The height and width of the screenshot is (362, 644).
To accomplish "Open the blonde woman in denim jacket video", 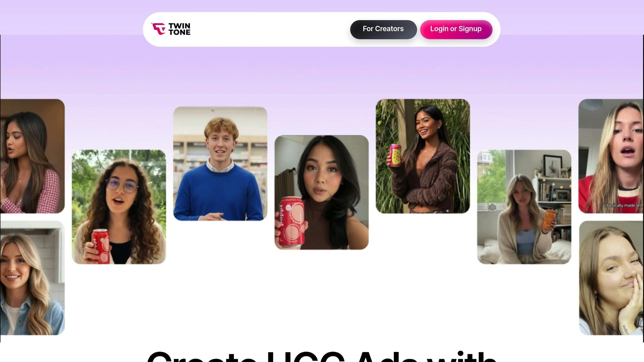I will (32, 278).
